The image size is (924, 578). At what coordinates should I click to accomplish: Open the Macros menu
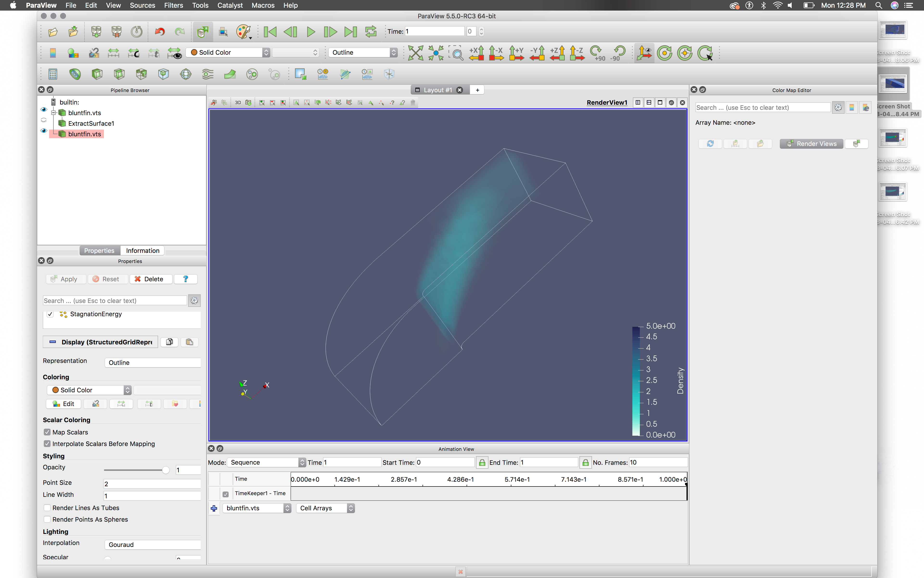263,5
